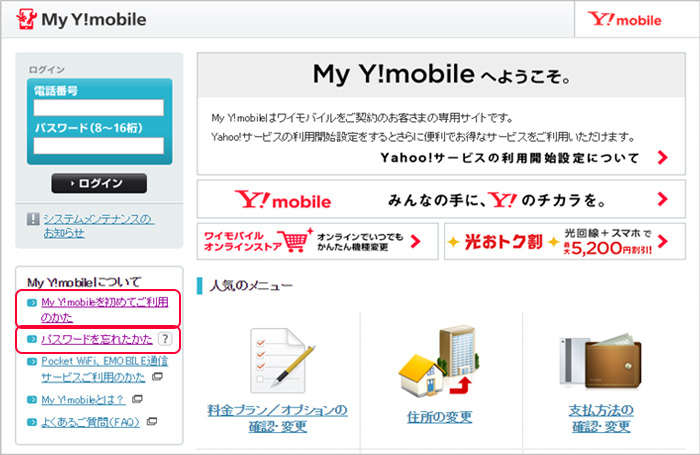
Task: Open My Y!mobileを初めてご利用のかた link
Action: coord(104,308)
